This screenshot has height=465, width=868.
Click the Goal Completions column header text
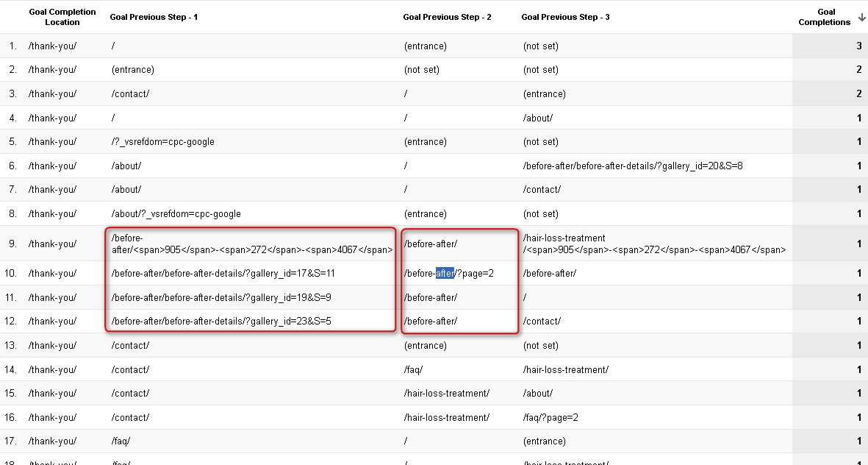(x=825, y=17)
